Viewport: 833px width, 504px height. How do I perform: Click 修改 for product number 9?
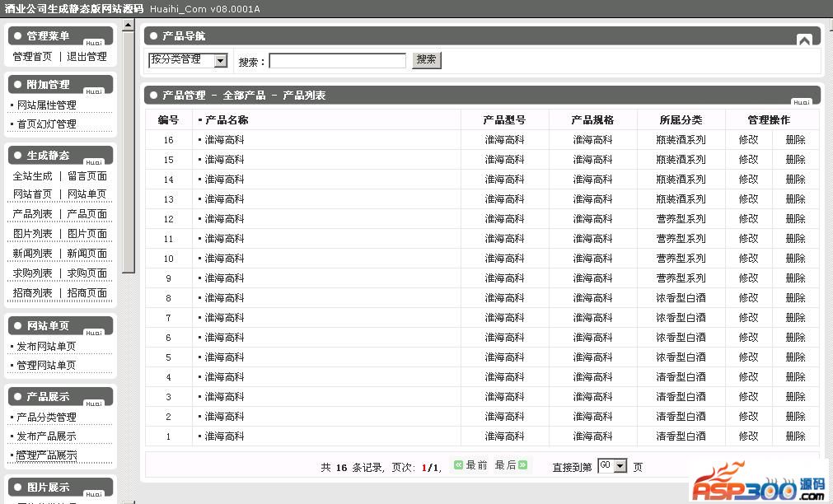pos(748,278)
